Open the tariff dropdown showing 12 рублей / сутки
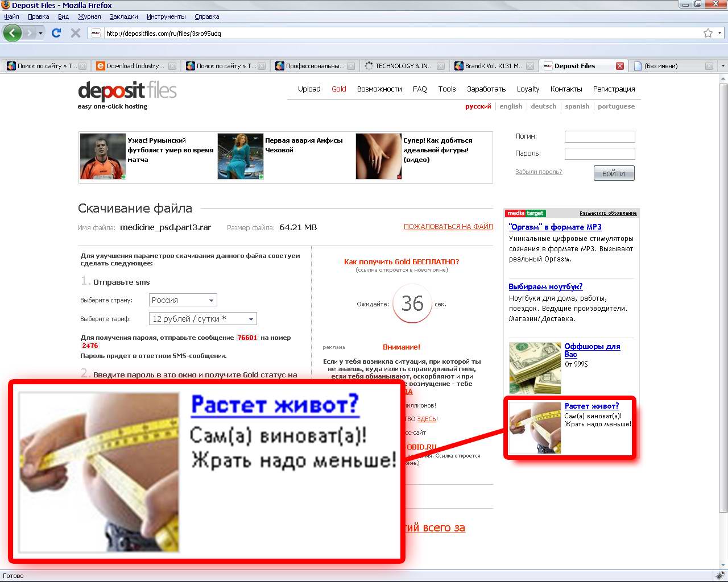Viewport: 728px width, 582px height. [x=203, y=319]
